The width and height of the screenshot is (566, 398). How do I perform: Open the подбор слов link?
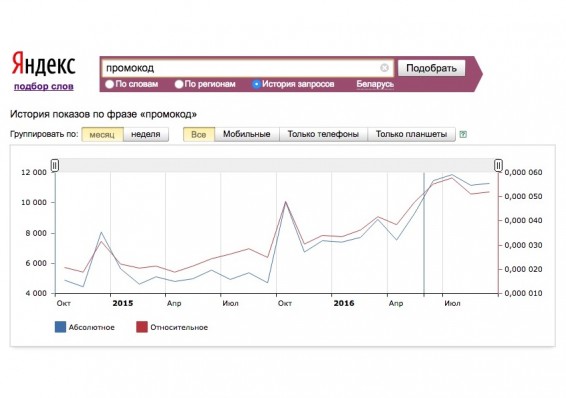(x=44, y=86)
